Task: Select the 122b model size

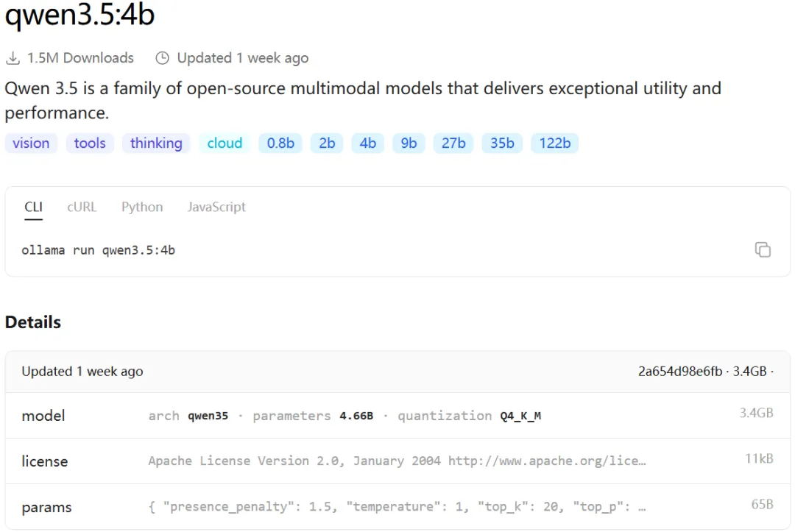Action: click(555, 143)
